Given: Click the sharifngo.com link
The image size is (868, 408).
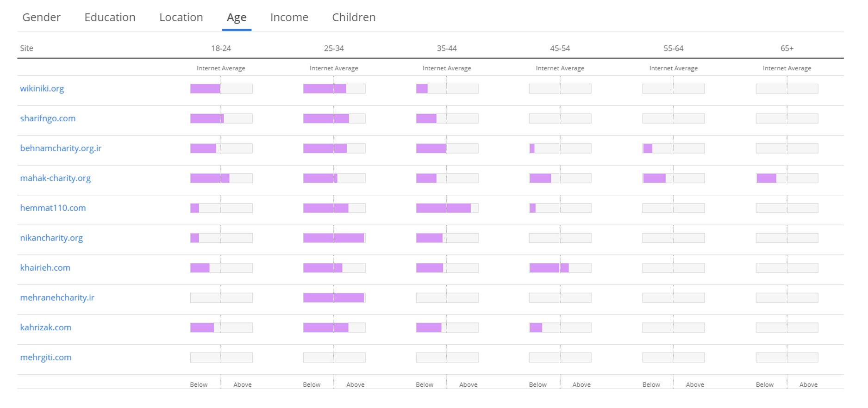Looking at the screenshot, I should tap(48, 118).
